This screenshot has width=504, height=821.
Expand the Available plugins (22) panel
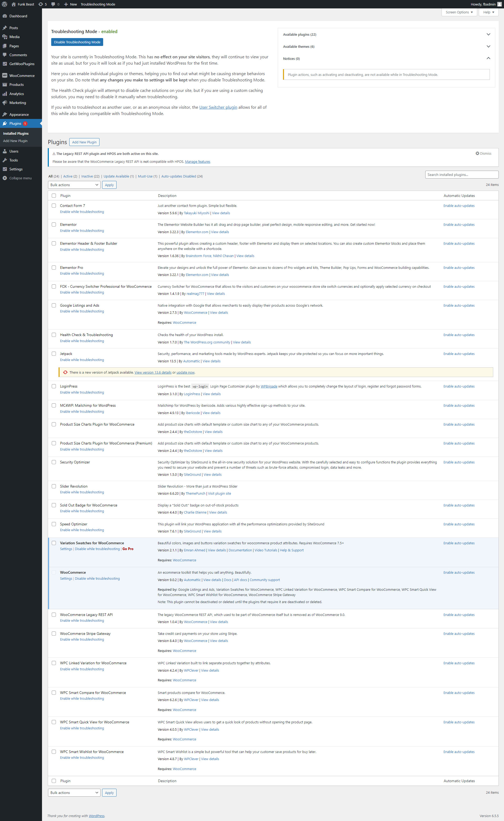click(386, 34)
